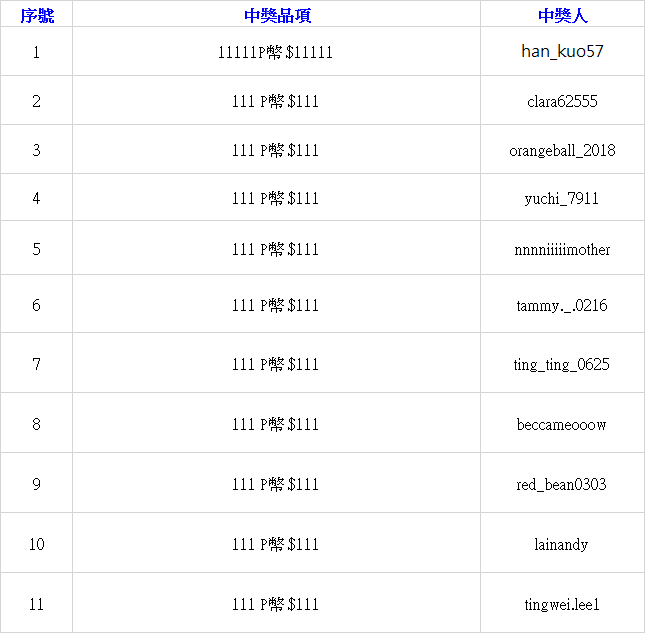Select orangeball_2018 in the winners column

tap(562, 150)
